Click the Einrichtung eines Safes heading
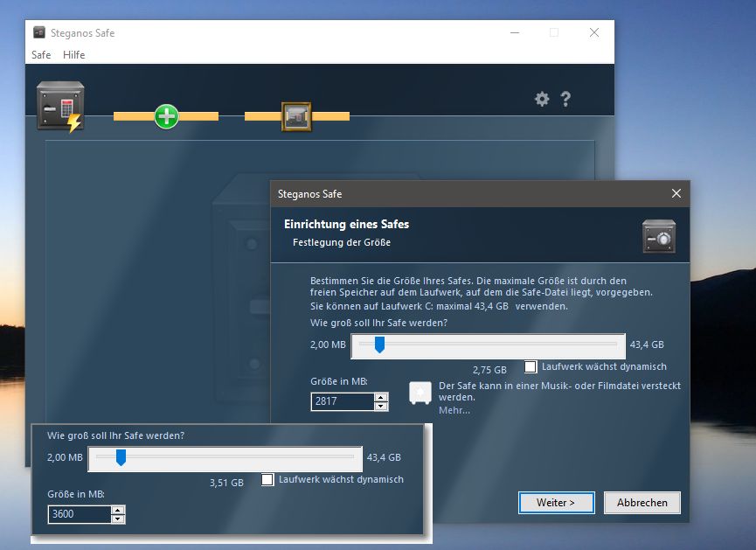Viewport: 756px width, 550px height. [x=346, y=225]
